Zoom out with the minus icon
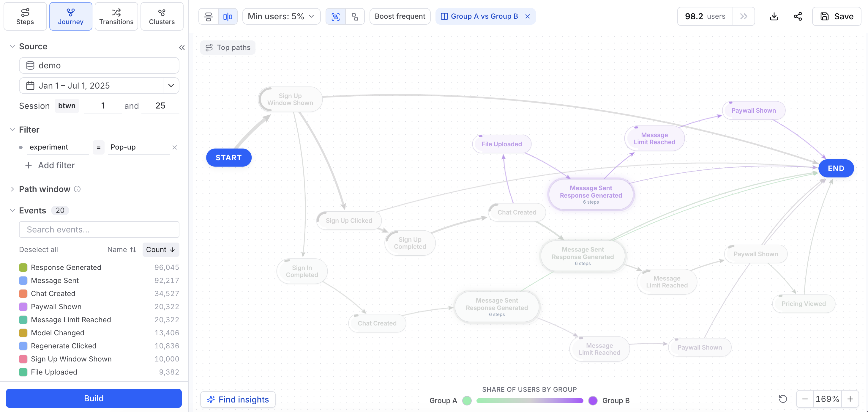The height and width of the screenshot is (412, 868). (x=805, y=399)
